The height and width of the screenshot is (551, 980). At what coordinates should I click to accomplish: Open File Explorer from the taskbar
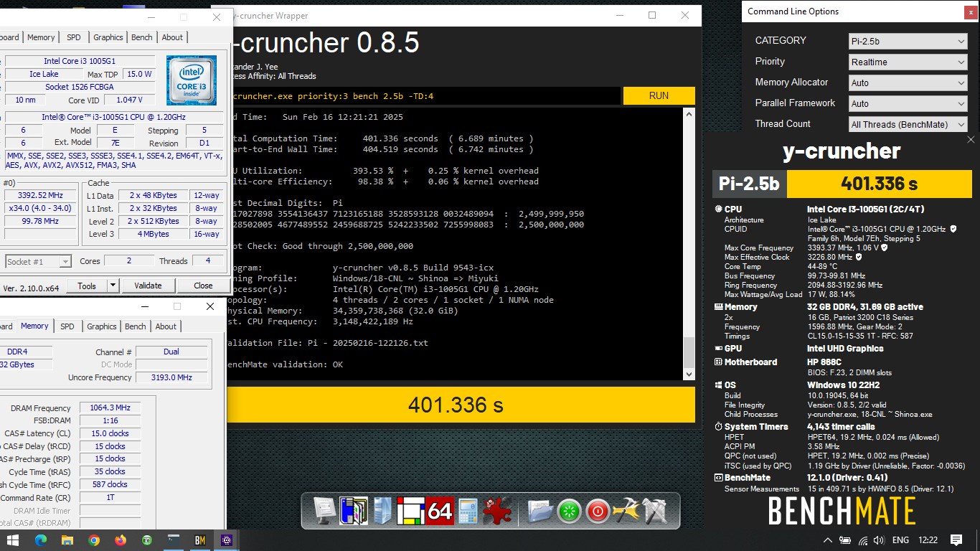[67, 540]
